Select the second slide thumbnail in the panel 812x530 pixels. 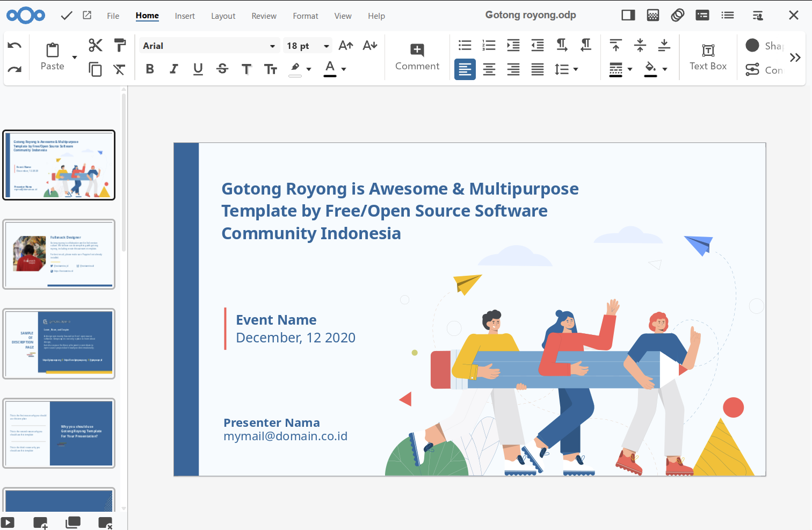(59, 254)
